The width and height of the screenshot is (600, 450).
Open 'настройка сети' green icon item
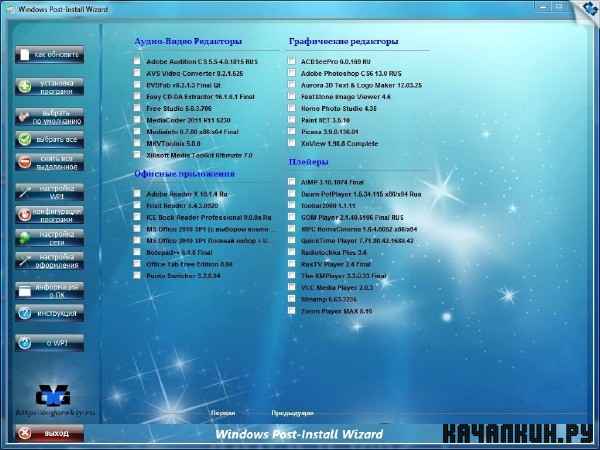coord(50,238)
